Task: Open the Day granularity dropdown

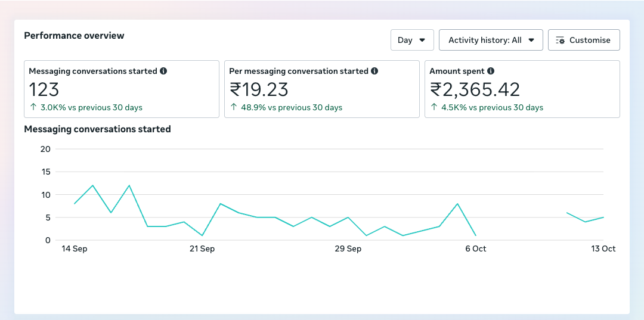Action: (411, 40)
